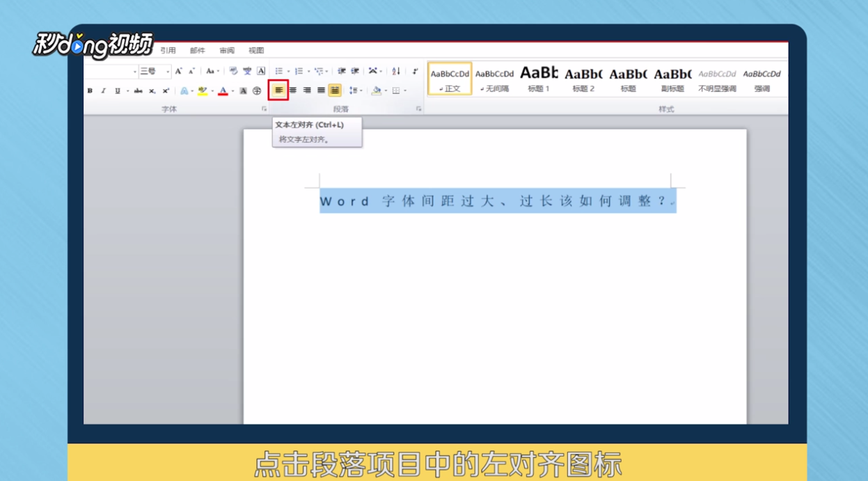
Task: Open the text effects icon
Action: point(184,90)
